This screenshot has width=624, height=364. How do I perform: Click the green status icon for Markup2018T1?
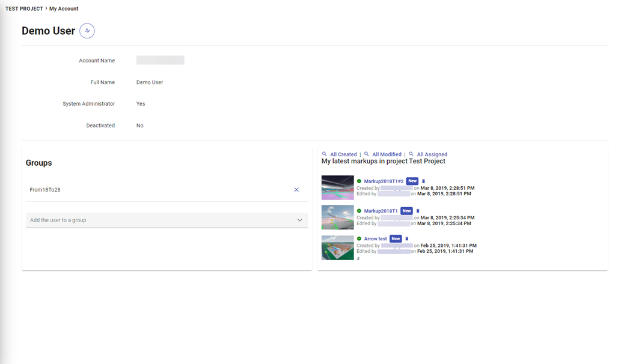(x=359, y=211)
